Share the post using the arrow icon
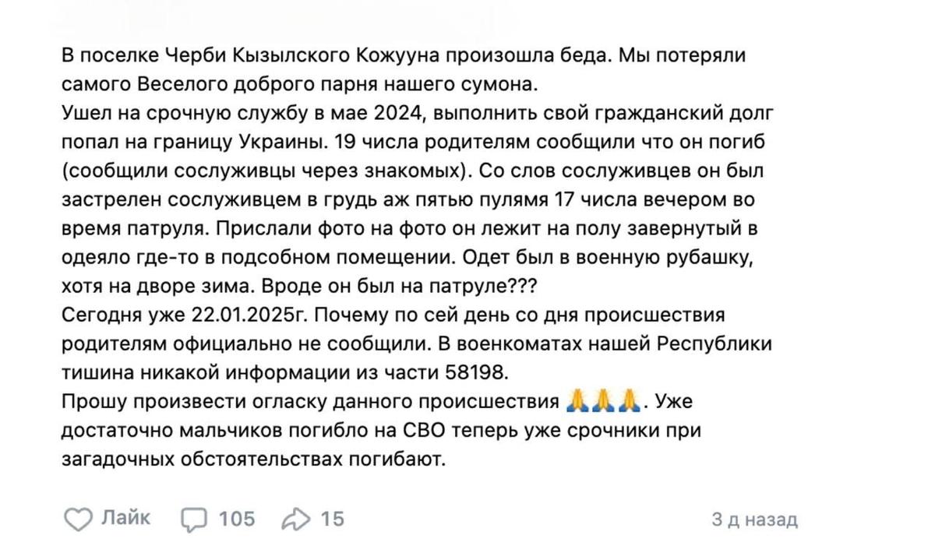Viewport: 935px width, 560px height. coord(295,517)
